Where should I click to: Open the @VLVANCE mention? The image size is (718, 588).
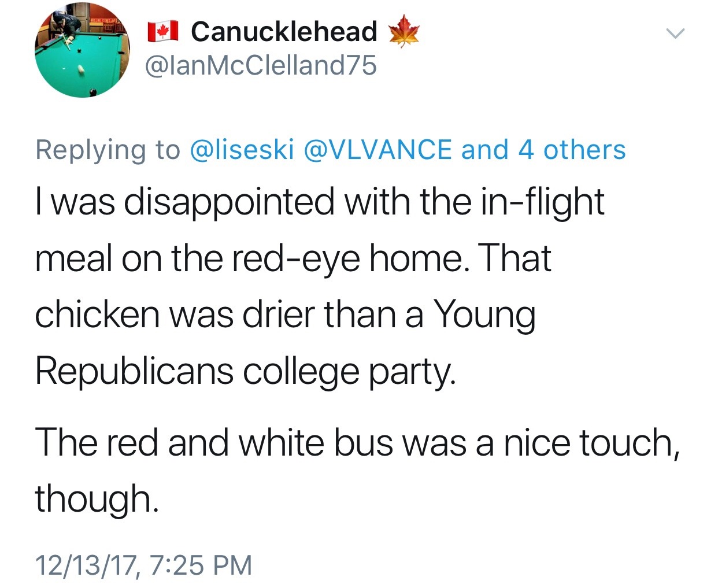pos(377,150)
